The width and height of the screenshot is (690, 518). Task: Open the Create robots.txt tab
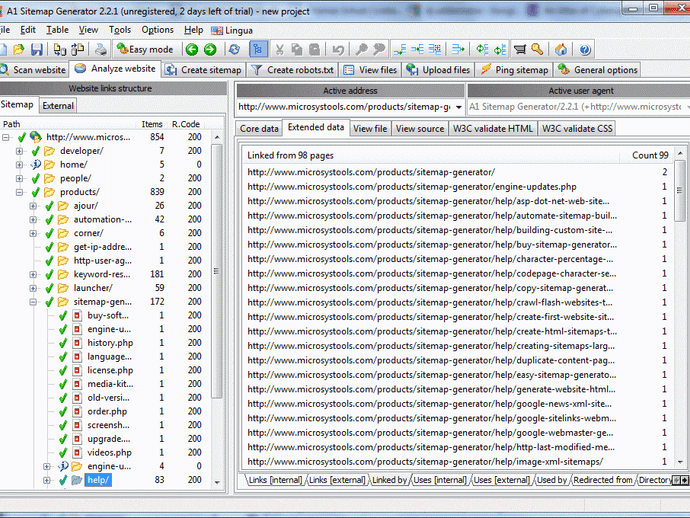(x=293, y=70)
